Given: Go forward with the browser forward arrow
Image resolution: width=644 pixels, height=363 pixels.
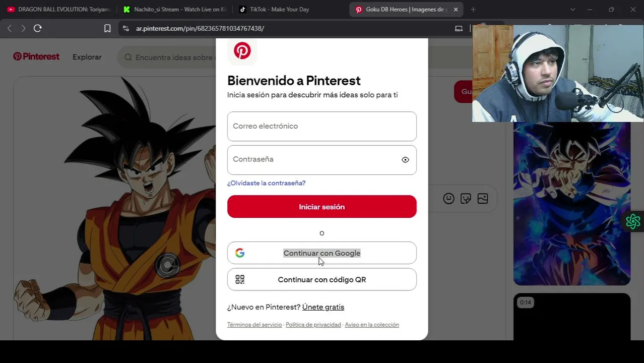Looking at the screenshot, I should pos(23,28).
